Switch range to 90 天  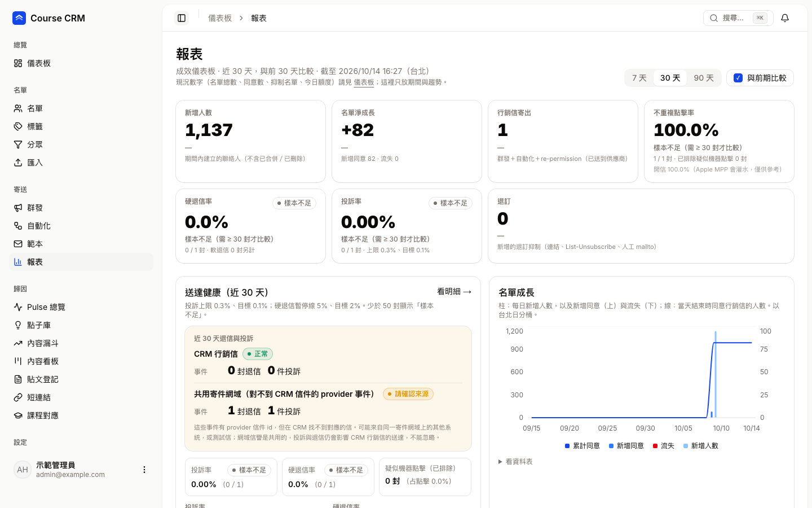coord(704,78)
